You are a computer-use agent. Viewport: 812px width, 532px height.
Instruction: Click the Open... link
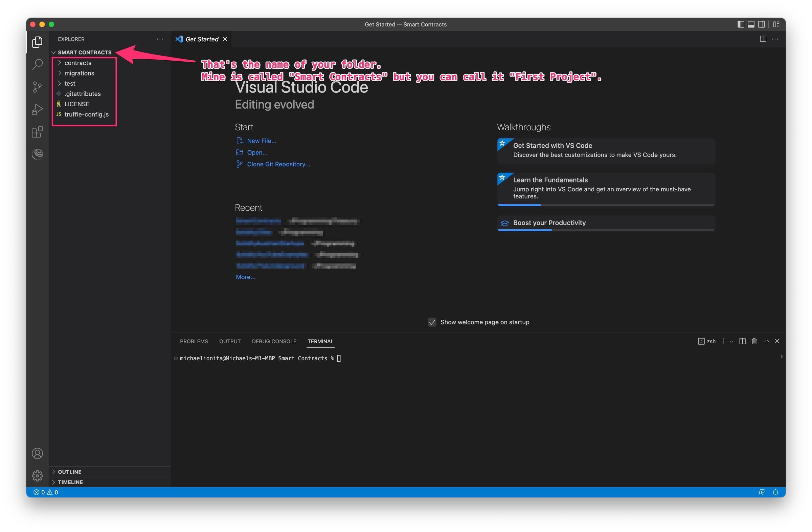click(257, 153)
